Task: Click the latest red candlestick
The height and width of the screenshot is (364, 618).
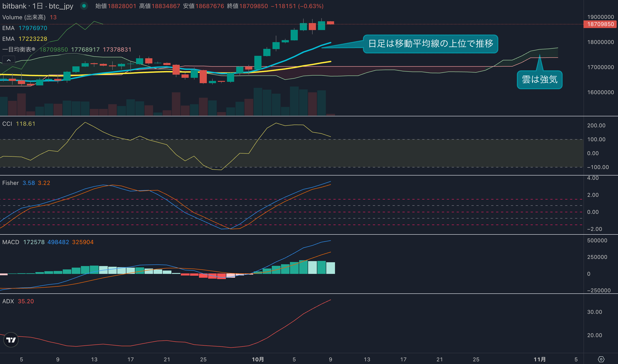Action: [330, 23]
